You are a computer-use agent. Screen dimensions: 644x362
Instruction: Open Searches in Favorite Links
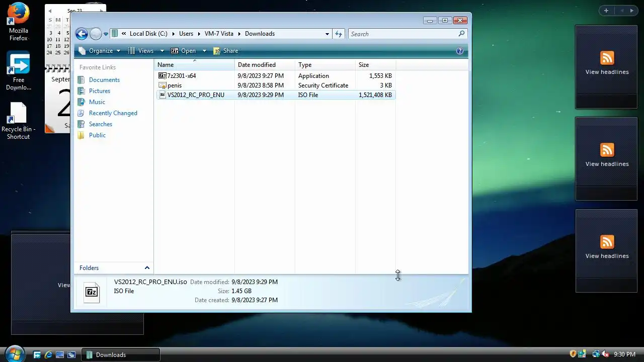tap(101, 124)
